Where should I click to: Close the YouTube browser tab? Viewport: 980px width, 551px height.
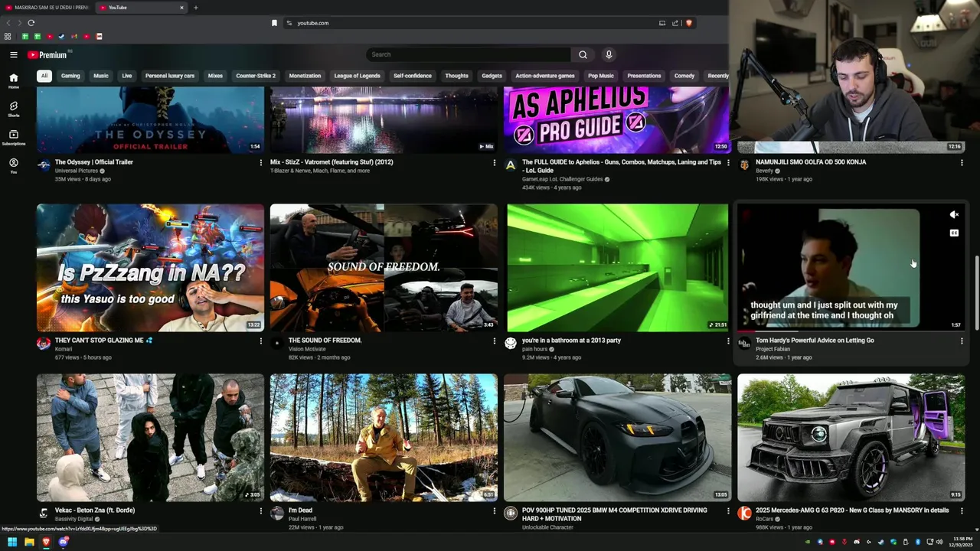click(181, 8)
